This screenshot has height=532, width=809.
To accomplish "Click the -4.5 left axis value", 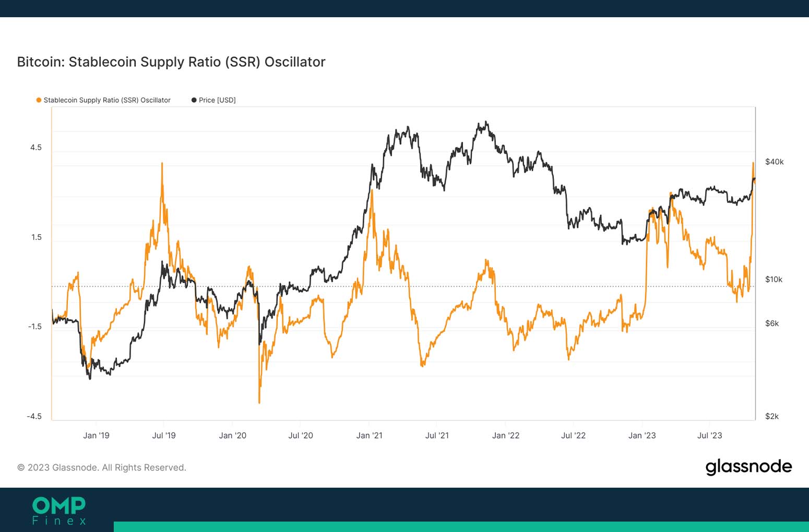I will 34,416.
